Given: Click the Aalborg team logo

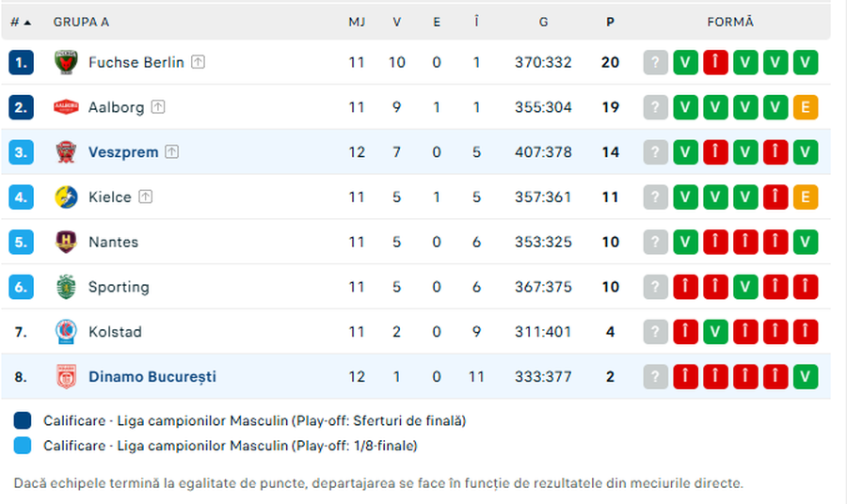Looking at the screenshot, I should pyautogui.click(x=65, y=107).
